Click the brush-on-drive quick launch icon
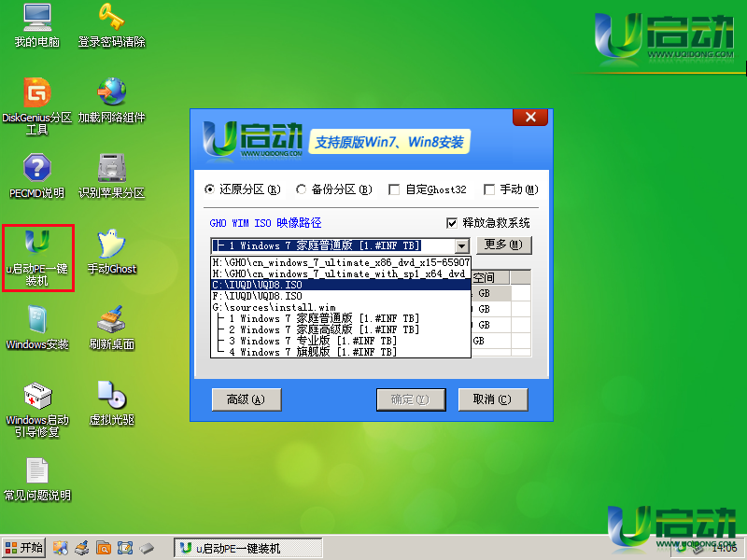This screenshot has height=560, width=747. click(82, 548)
